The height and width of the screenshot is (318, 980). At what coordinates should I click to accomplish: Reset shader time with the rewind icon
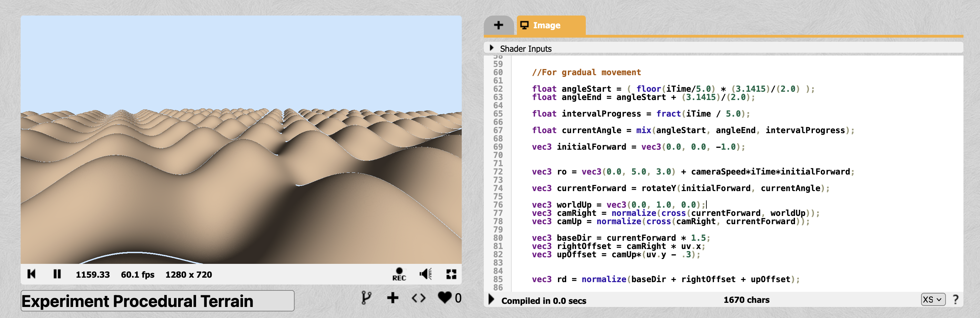pos(32,274)
